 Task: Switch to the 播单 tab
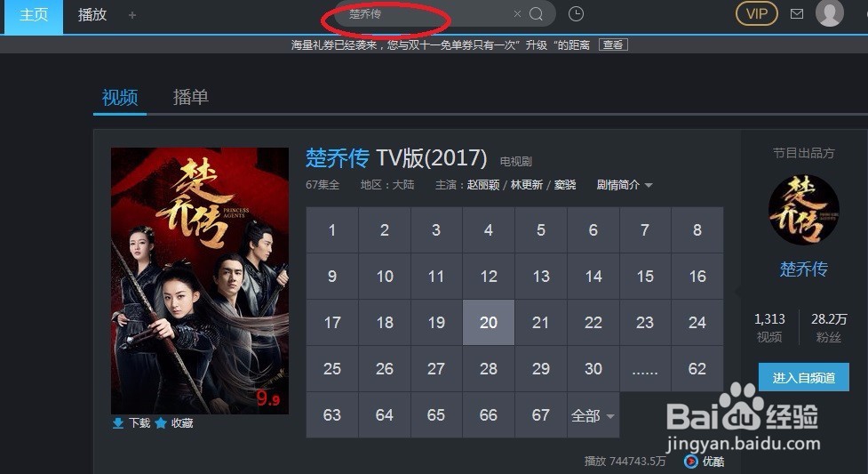pyautogui.click(x=190, y=97)
